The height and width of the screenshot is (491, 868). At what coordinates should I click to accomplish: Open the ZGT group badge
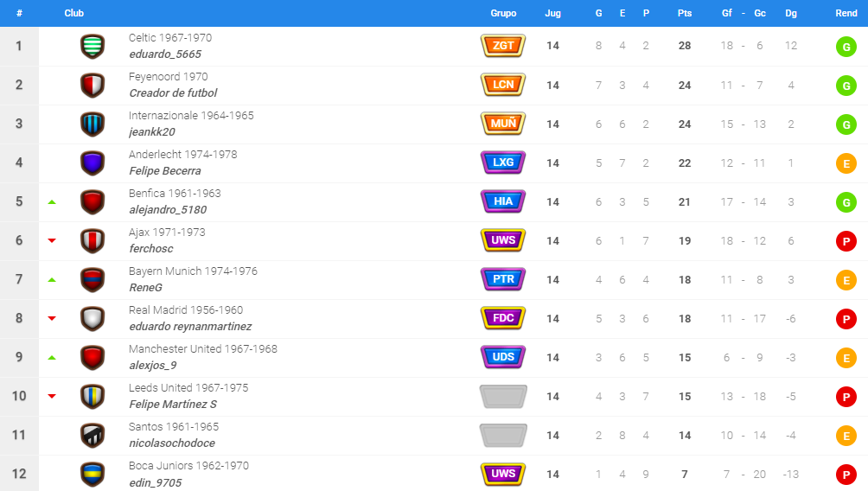click(x=503, y=46)
